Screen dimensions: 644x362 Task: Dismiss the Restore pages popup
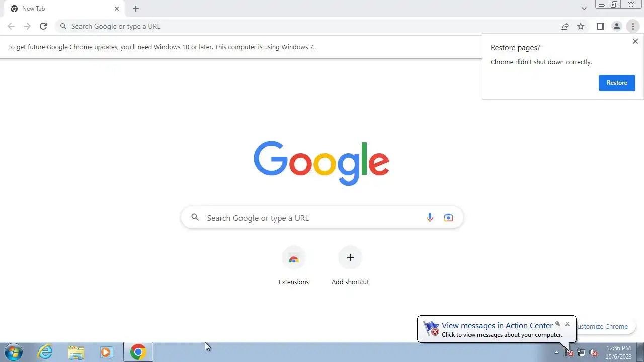pyautogui.click(x=635, y=41)
